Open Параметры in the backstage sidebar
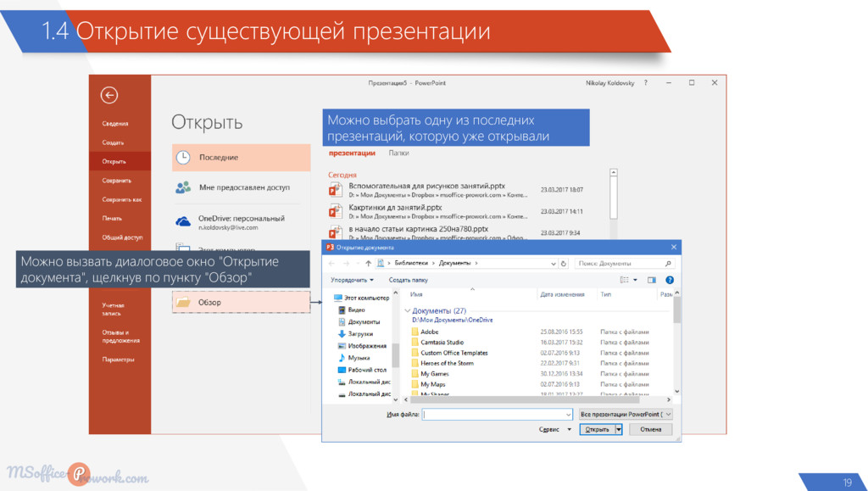Image resolution: width=868 pixels, height=491 pixels. (x=118, y=360)
